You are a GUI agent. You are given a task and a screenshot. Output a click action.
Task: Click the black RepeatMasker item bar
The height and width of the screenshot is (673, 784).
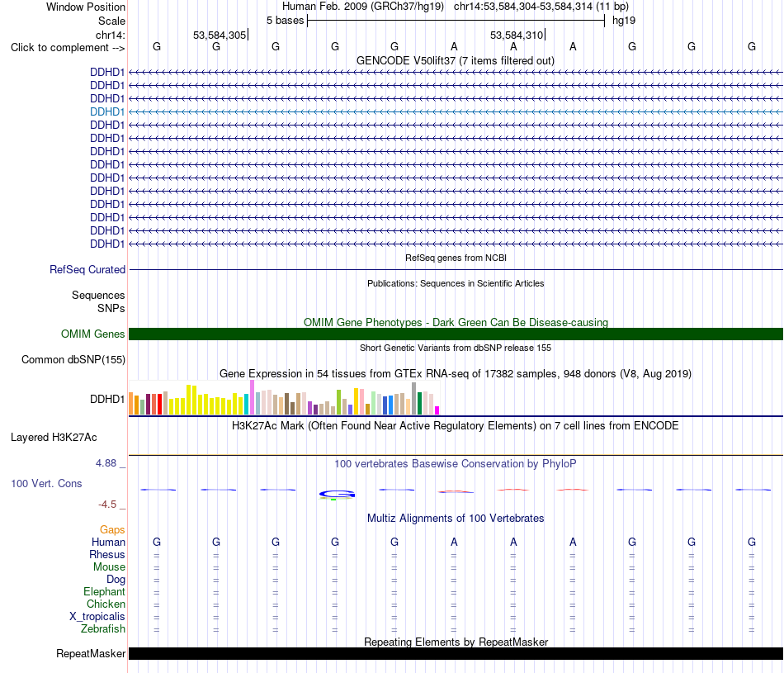[456, 653]
